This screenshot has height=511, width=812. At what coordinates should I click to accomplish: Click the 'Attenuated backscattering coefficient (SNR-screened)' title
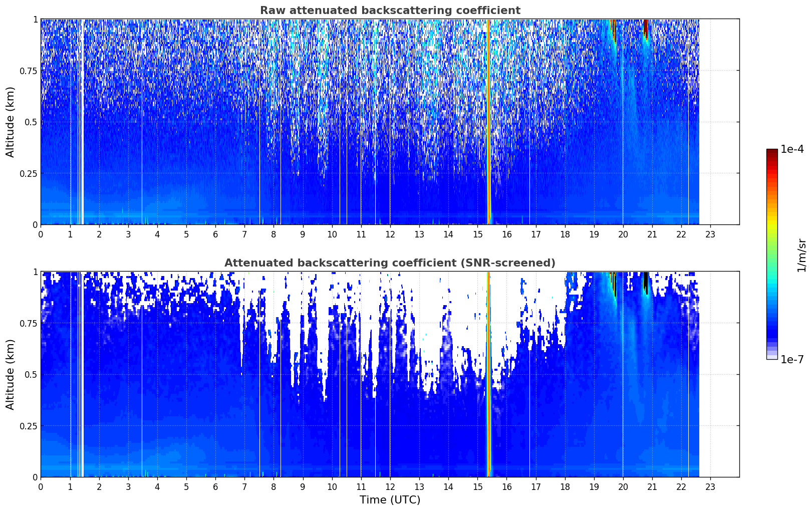pos(390,263)
